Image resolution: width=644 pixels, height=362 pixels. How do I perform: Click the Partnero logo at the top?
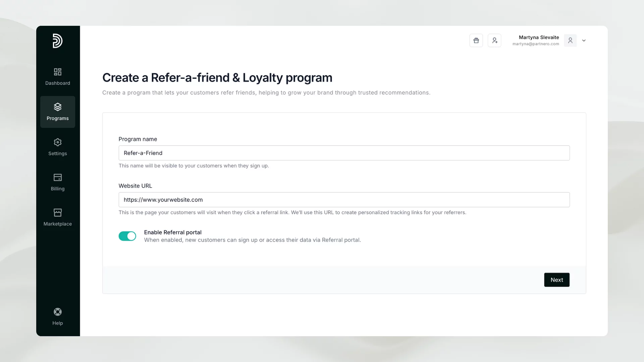[57, 41]
